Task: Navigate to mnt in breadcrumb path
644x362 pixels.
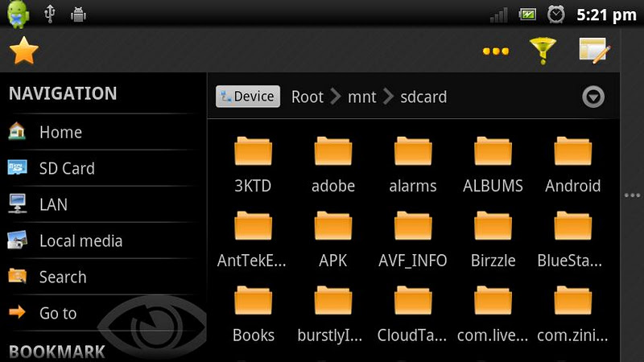Action: pos(361,97)
